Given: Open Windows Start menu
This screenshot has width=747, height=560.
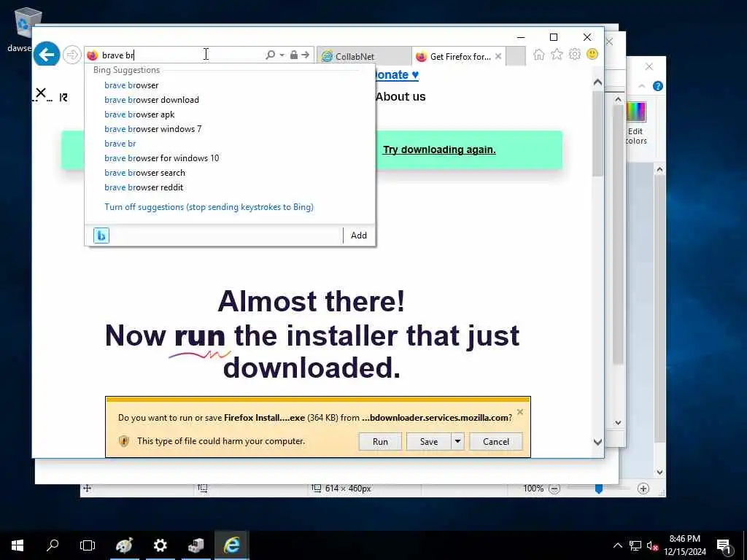Looking at the screenshot, I should [18, 545].
